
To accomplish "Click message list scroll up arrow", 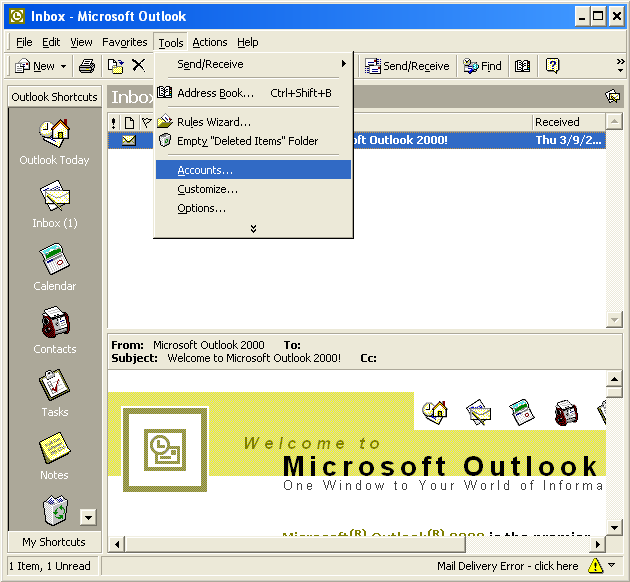I will (x=614, y=121).
